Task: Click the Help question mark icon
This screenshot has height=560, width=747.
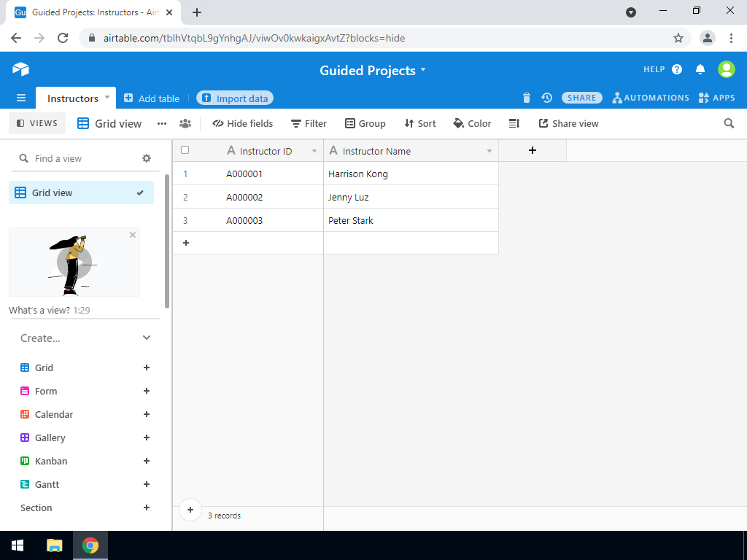Action: pos(676,69)
